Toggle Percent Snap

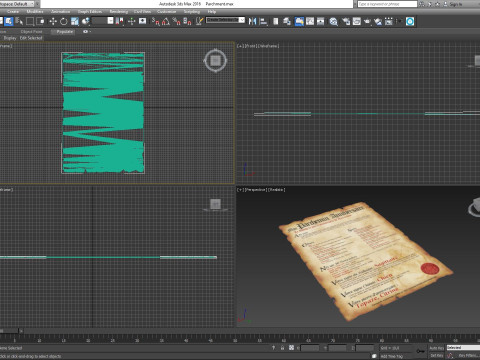click(x=177, y=21)
